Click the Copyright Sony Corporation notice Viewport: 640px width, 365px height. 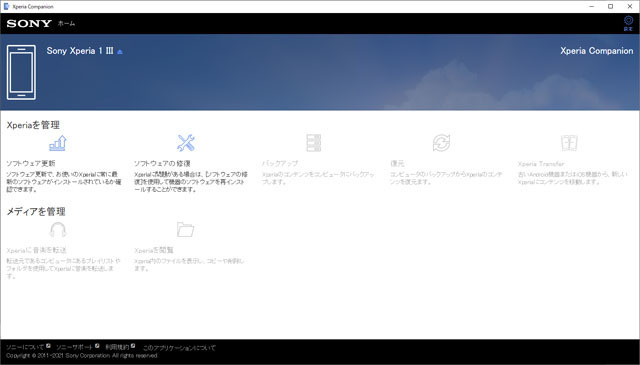coord(82,356)
